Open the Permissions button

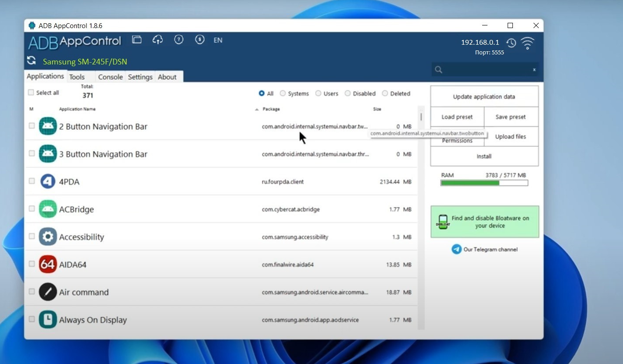click(x=457, y=140)
